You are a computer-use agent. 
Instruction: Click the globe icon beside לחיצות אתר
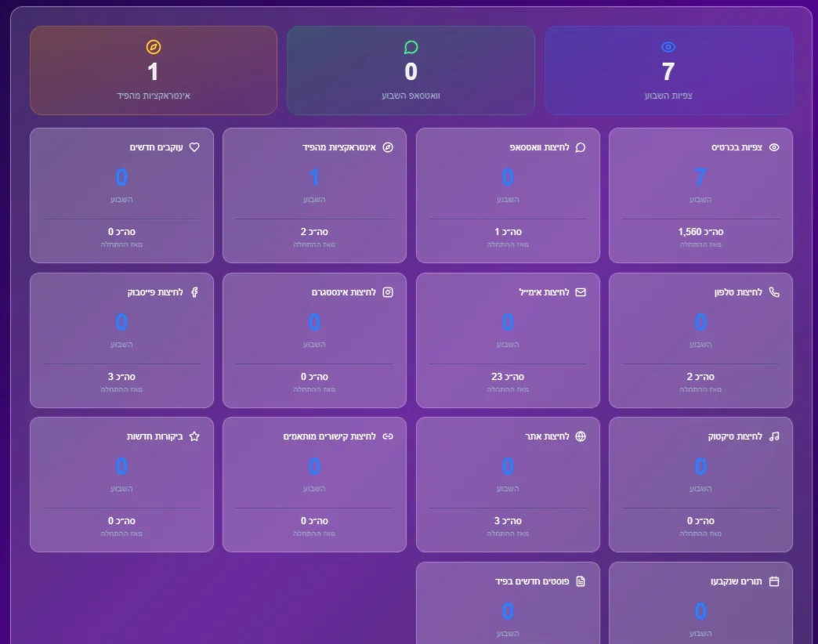(x=581, y=436)
